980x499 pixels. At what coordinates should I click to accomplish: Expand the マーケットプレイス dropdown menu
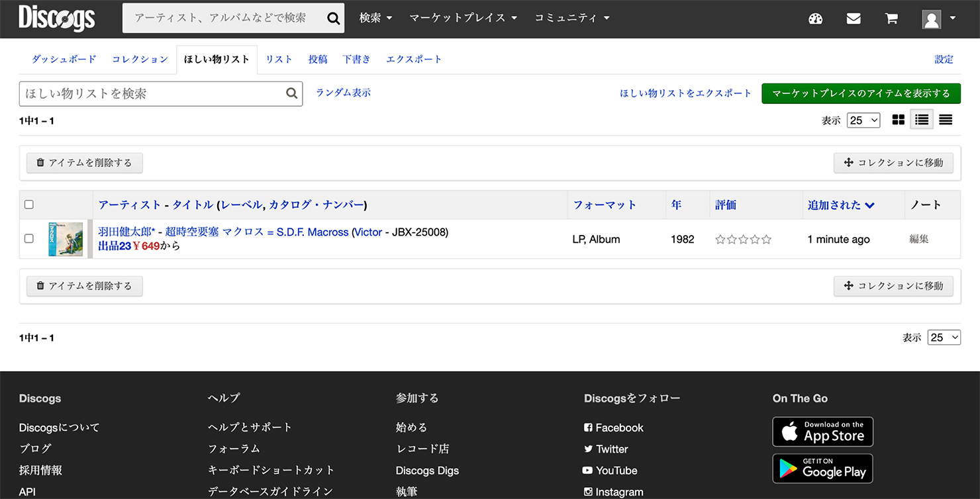pyautogui.click(x=464, y=18)
